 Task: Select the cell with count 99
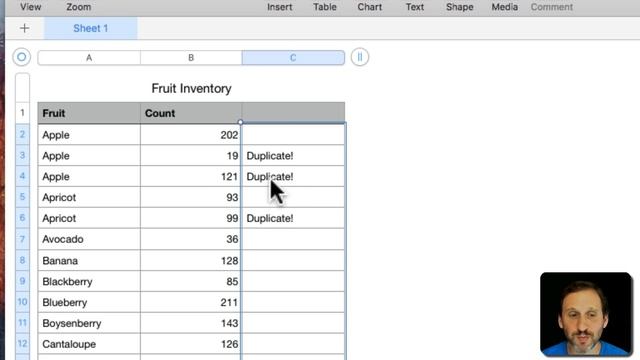pos(191,218)
